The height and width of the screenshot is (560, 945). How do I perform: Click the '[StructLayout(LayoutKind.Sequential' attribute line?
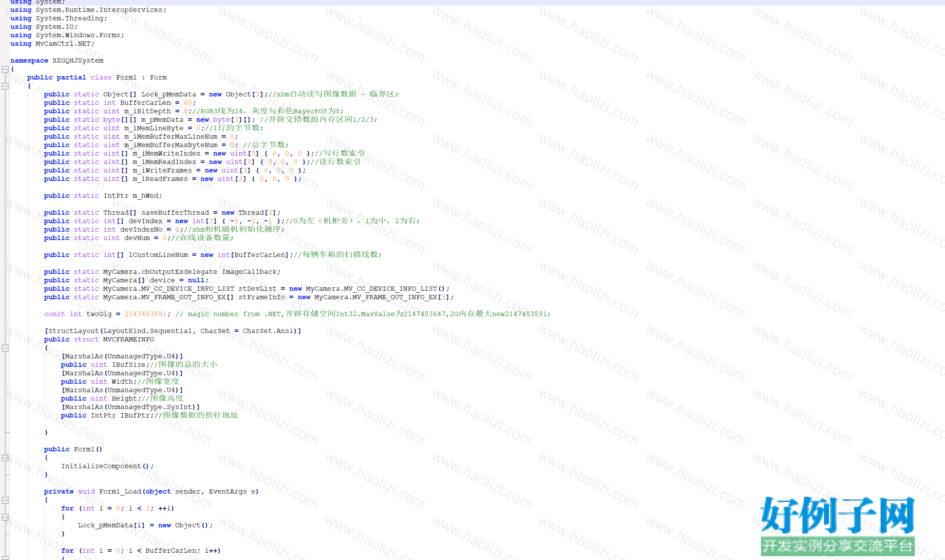pos(173,331)
